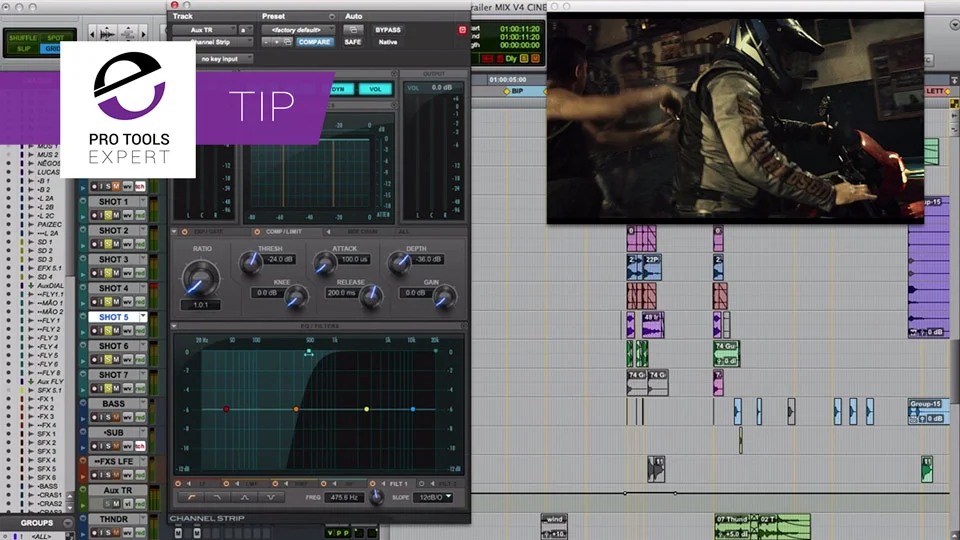960x540 pixels.
Task: Open the 'tch' automation mode on SUB track
Action: click(140, 446)
